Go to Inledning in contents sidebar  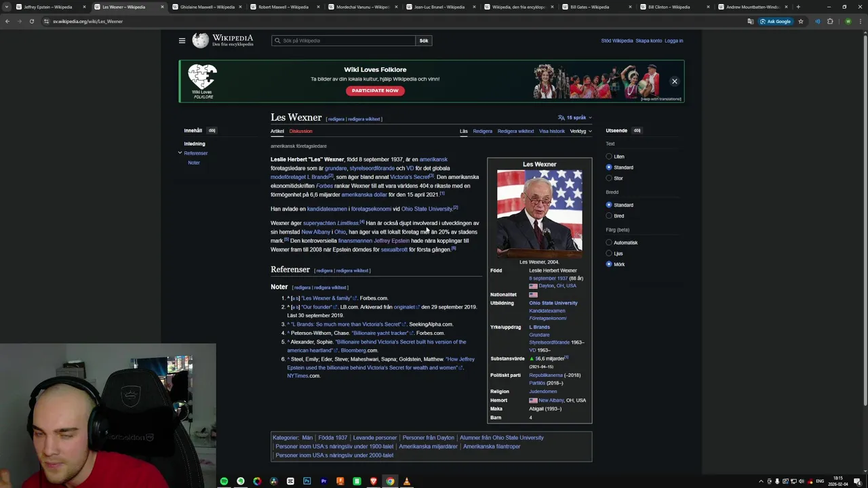pyautogui.click(x=194, y=144)
